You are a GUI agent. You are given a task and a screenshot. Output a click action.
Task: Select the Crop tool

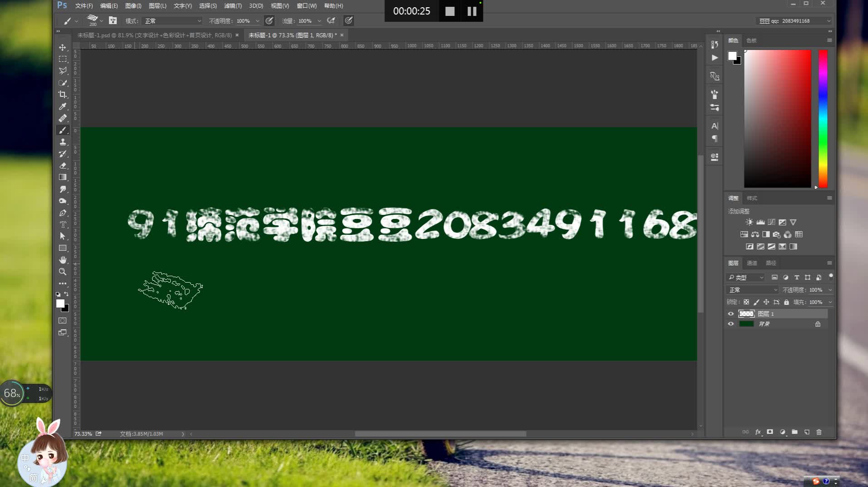(x=63, y=94)
